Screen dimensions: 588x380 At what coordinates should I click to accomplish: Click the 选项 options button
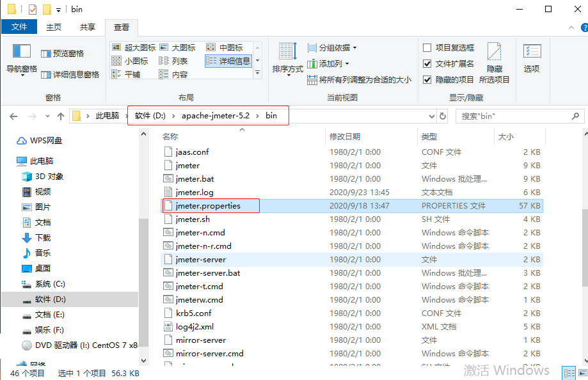pyautogui.click(x=532, y=61)
